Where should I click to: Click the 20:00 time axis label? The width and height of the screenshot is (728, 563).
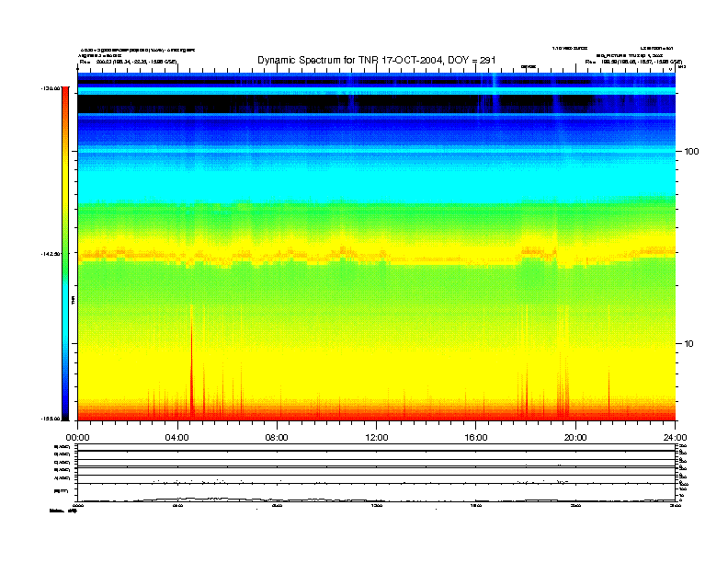coord(575,438)
